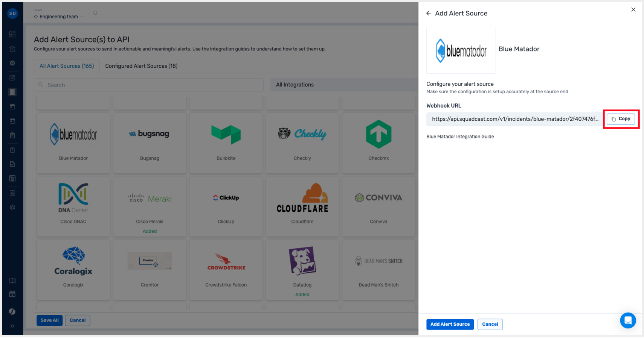Select the Cronitor integration logo
This screenshot has width=644, height=337.
(150, 261)
